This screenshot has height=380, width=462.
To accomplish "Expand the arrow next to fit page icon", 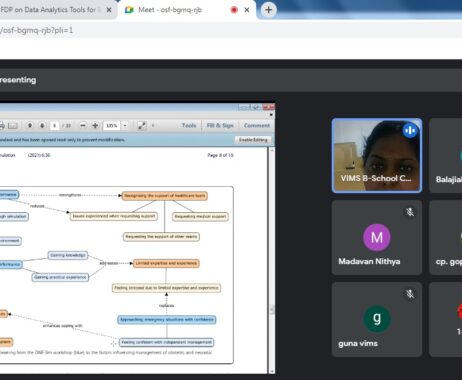I will (x=153, y=126).
